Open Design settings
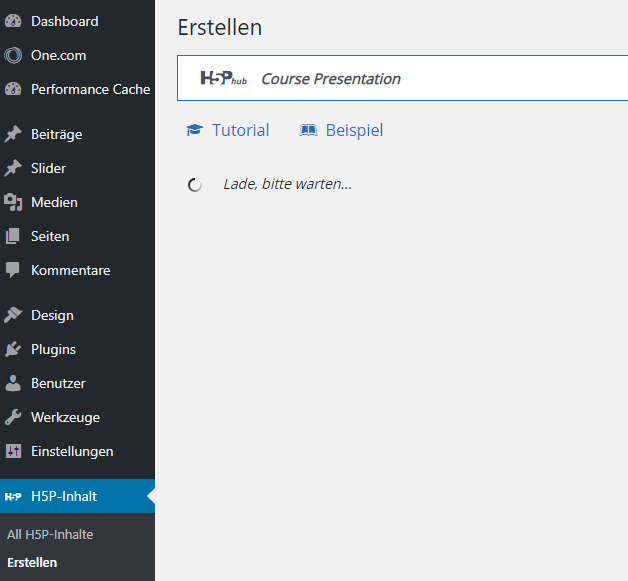The image size is (628, 581). [x=77, y=315]
